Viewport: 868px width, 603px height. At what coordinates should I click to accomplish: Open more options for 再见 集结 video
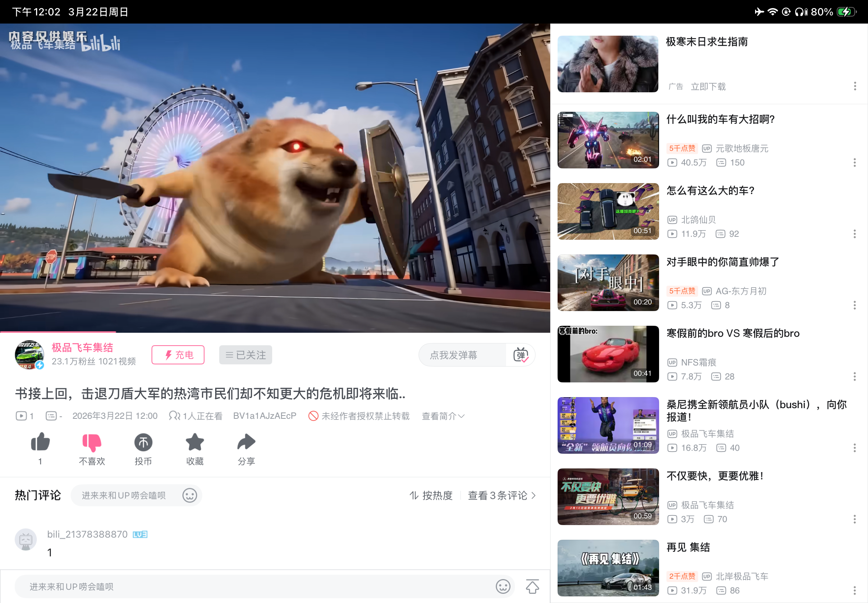pyautogui.click(x=855, y=590)
